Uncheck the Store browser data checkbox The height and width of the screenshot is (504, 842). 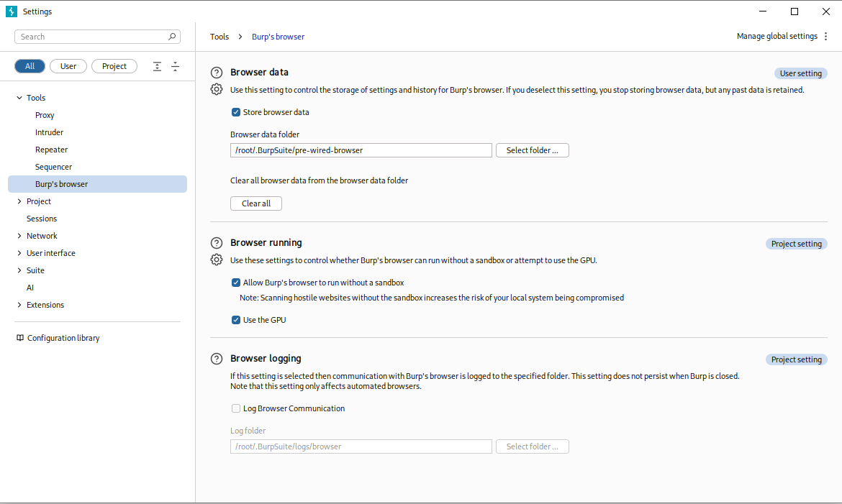point(235,112)
